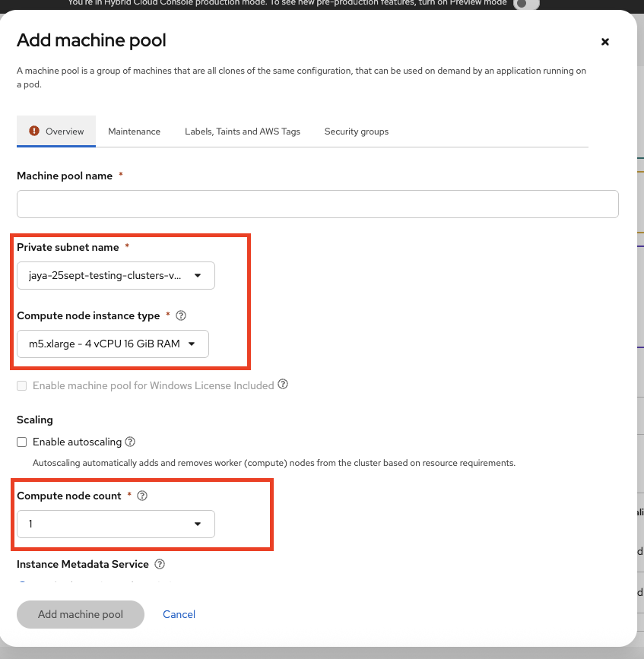Screen dimensions: 644x659
Task: Open Instance Metadata Service help icon
Action: tap(160, 564)
